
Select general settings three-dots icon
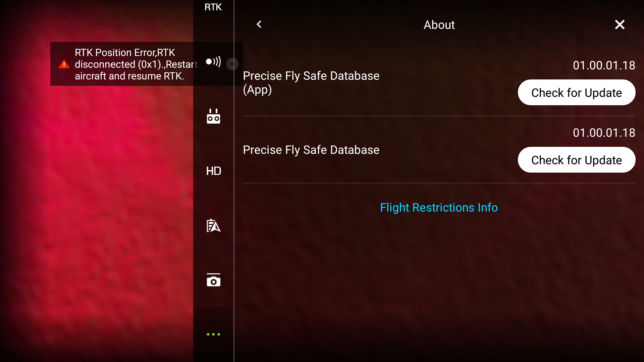213,334
